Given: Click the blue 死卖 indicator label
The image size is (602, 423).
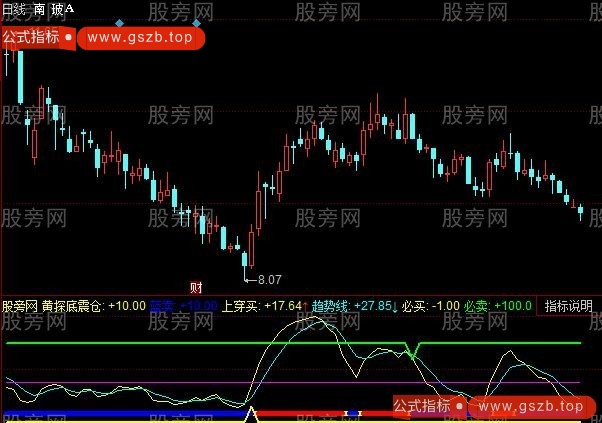Looking at the screenshot, I should coord(161,305).
